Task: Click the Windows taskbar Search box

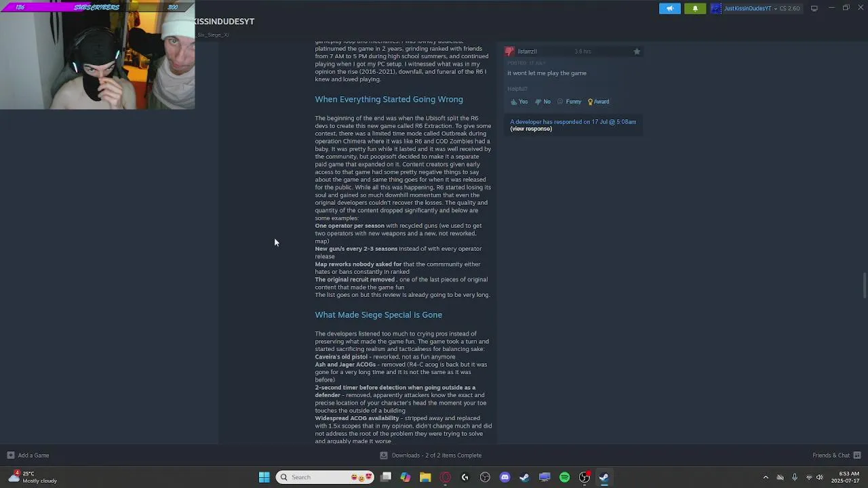Action: [326, 477]
